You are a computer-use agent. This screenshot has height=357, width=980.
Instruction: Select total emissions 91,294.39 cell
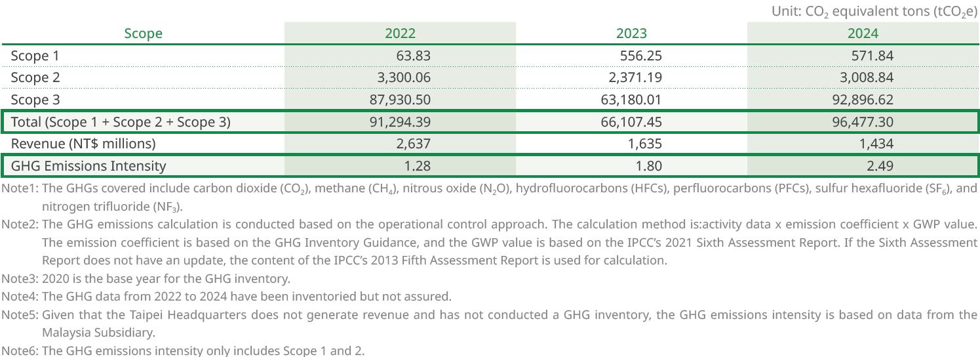click(x=399, y=122)
